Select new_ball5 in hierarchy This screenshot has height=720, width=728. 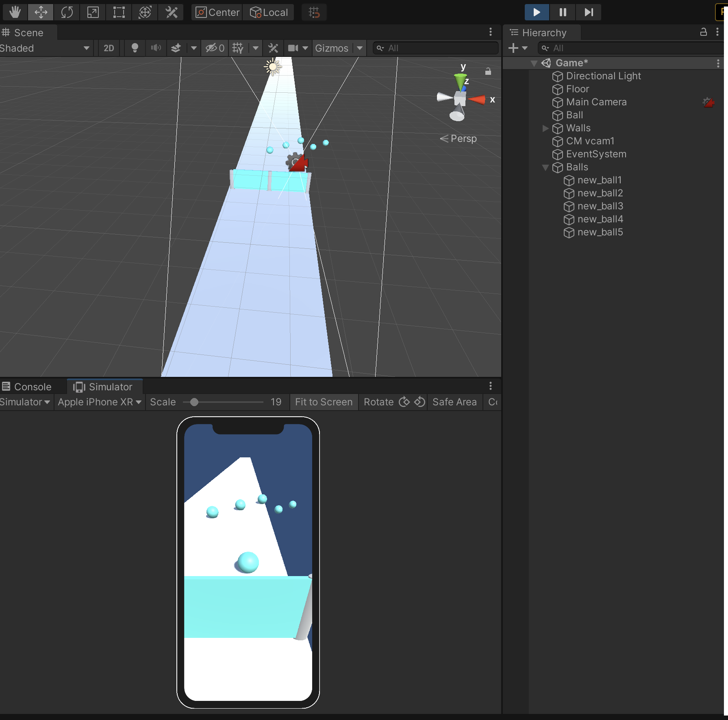click(x=600, y=232)
